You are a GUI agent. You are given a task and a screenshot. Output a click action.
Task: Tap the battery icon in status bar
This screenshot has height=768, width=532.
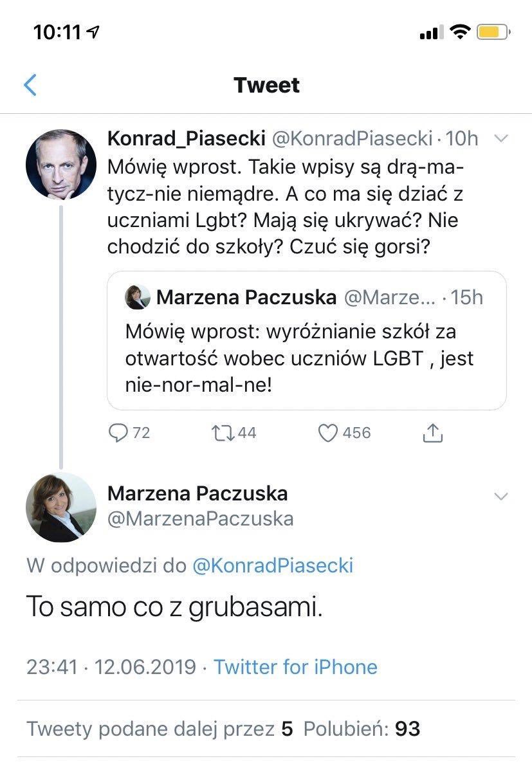[x=493, y=32]
